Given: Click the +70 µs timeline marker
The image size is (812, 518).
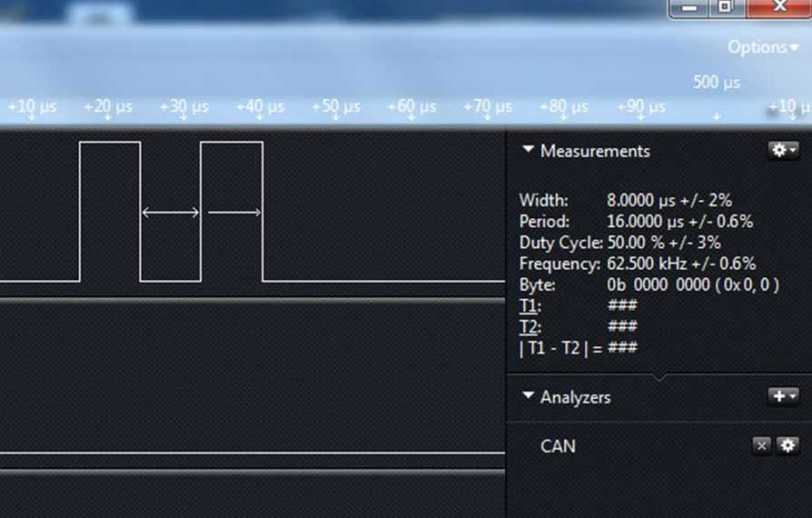Looking at the screenshot, I should (488, 108).
